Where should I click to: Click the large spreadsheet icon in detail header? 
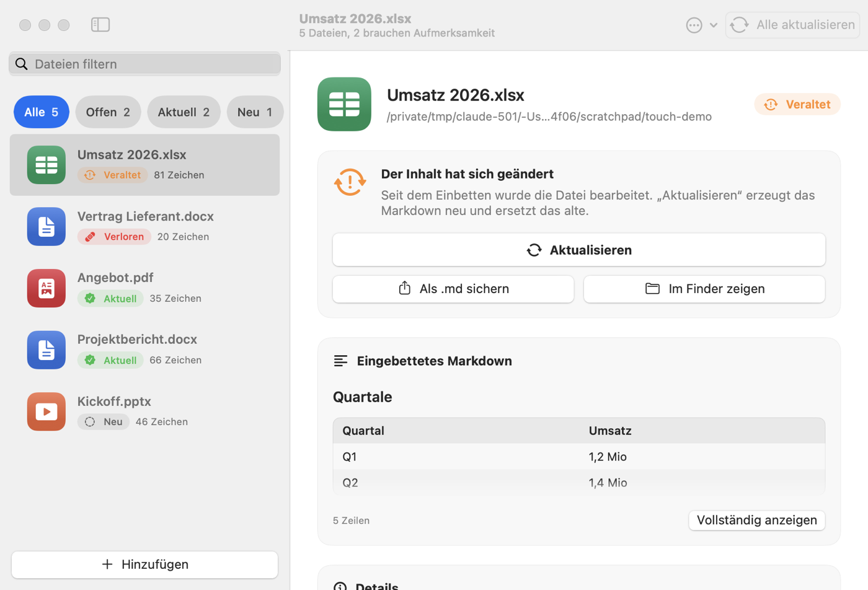[345, 104]
